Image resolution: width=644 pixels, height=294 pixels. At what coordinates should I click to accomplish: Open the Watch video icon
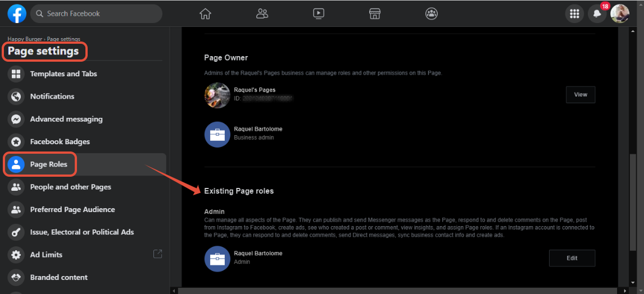tap(318, 13)
